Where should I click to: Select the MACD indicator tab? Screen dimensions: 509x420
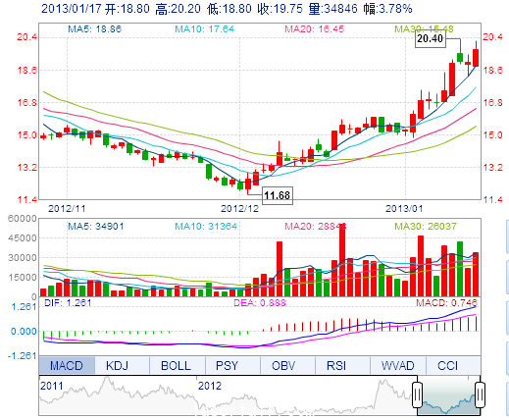point(67,365)
